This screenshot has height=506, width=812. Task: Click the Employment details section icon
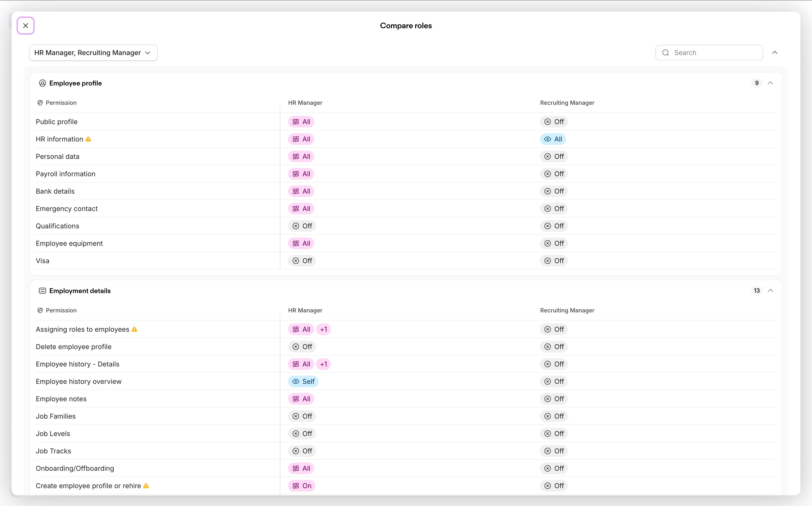coord(43,290)
